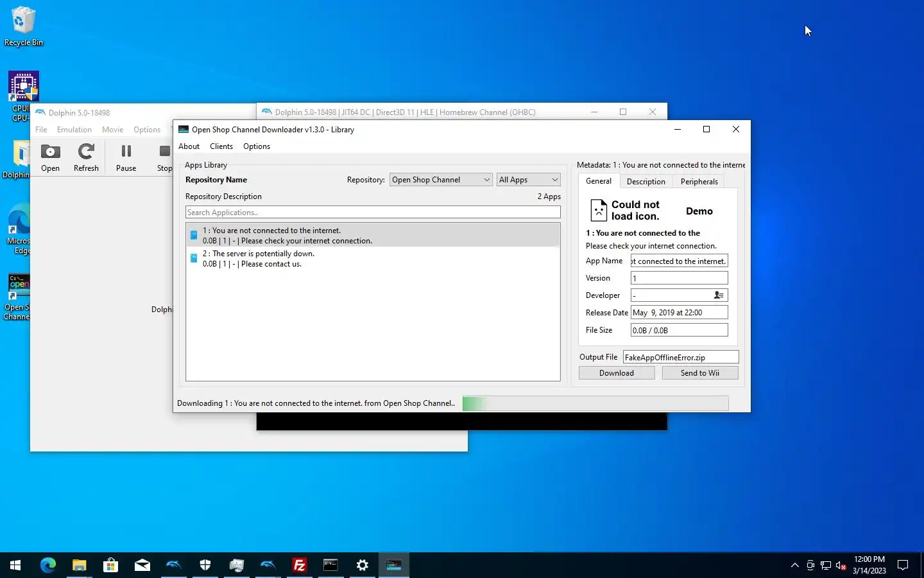Click the muted speaker volume tray icon
Viewport: 924px width, 578px height.
click(841, 566)
